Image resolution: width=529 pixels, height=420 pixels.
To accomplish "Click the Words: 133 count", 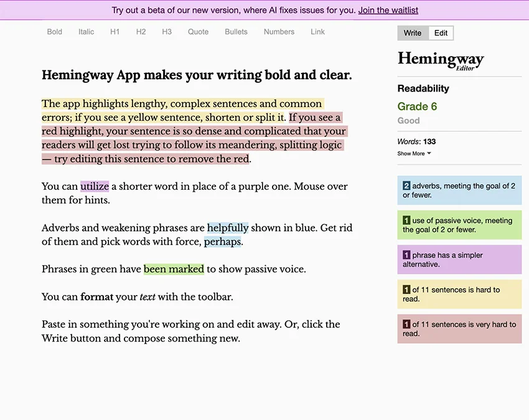I will pos(416,142).
